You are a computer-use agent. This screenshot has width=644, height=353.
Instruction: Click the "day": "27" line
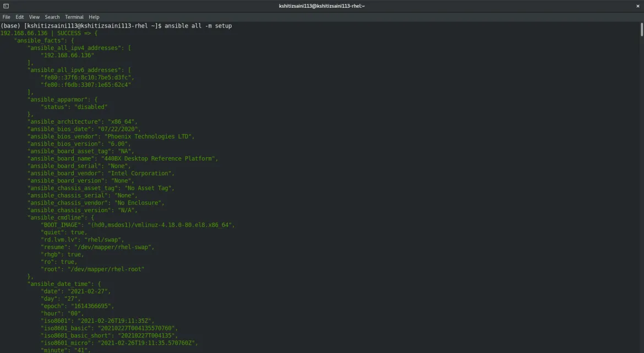61,299
